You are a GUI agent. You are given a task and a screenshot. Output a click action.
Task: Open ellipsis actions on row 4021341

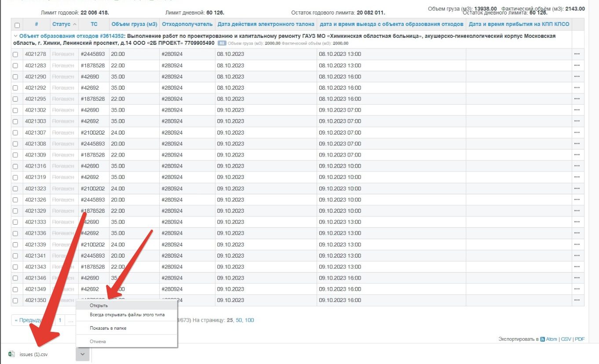click(x=577, y=255)
